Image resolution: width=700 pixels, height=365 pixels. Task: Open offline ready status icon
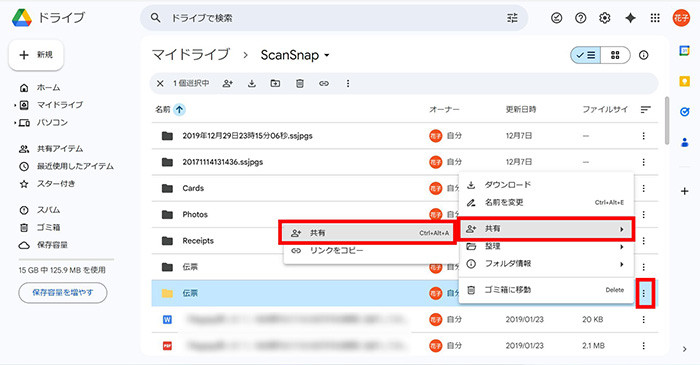coord(556,18)
